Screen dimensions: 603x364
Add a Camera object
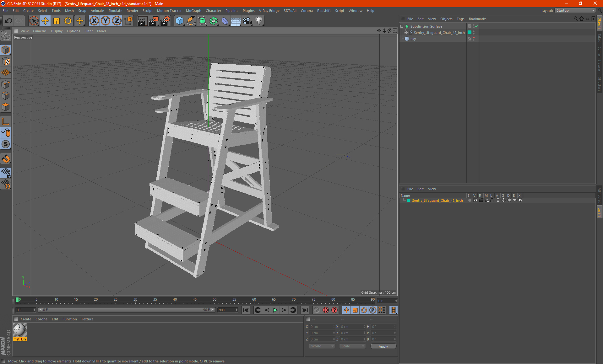pyautogui.click(x=247, y=21)
